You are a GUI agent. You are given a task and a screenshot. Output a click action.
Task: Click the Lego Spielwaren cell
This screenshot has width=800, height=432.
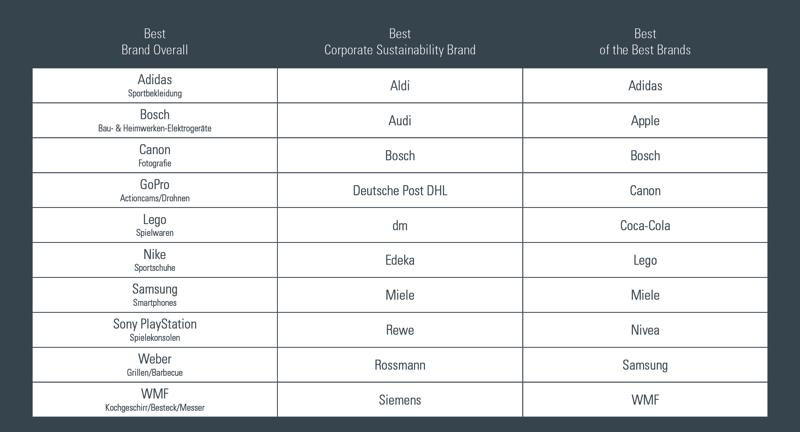click(x=155, y=225)
